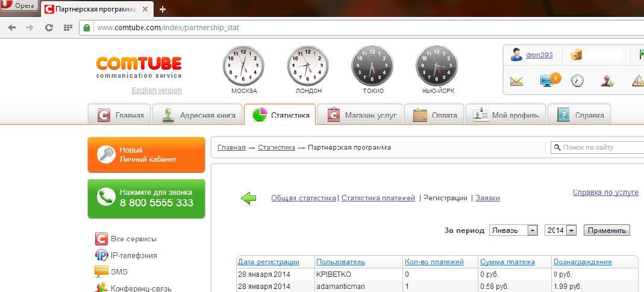
Task: Click the Opera menu button
Action: (19, 6)
